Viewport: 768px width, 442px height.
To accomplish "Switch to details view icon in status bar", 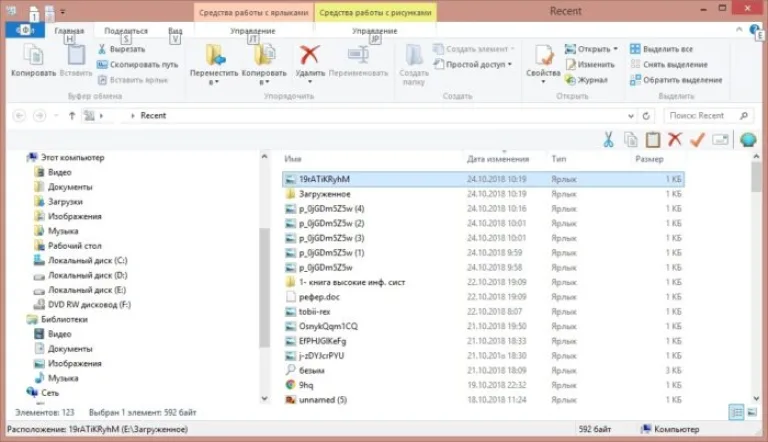I will pyautogui.click(x=736, y=412).
